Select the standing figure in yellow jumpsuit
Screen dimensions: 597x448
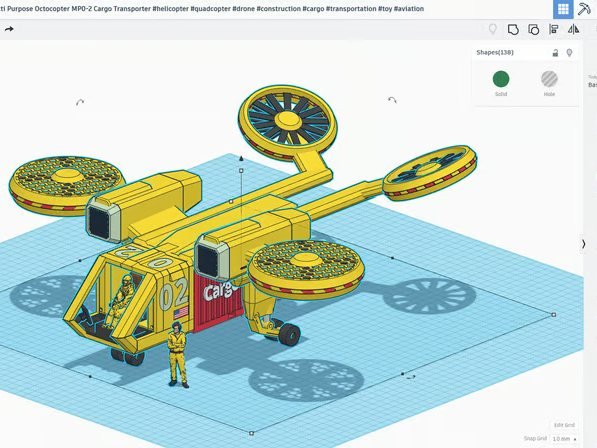[178, 354]
